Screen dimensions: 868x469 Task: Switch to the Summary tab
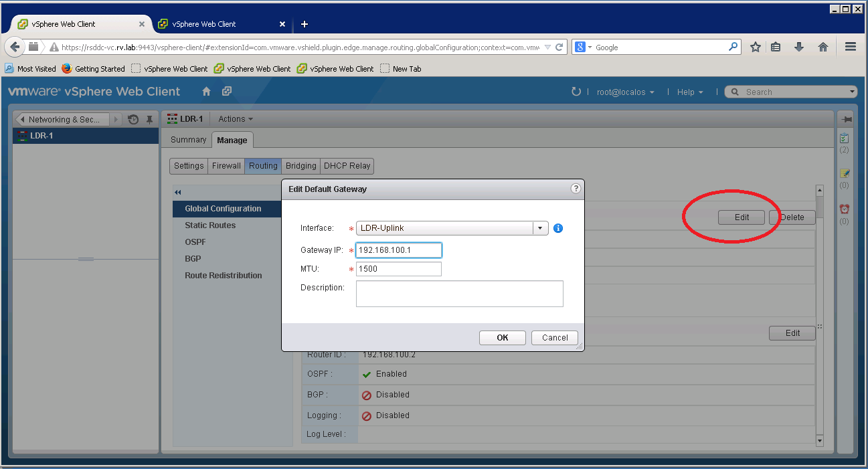pyautogui.click(x=188, y=140)
